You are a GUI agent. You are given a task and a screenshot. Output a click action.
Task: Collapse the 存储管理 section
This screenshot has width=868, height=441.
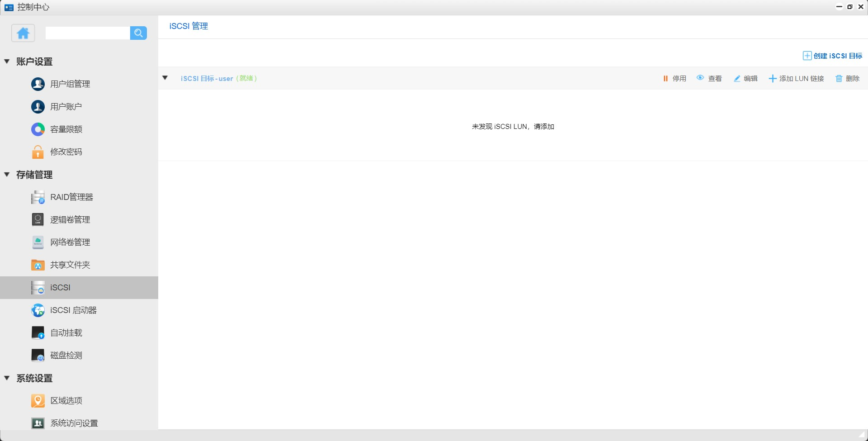(7, 175)
